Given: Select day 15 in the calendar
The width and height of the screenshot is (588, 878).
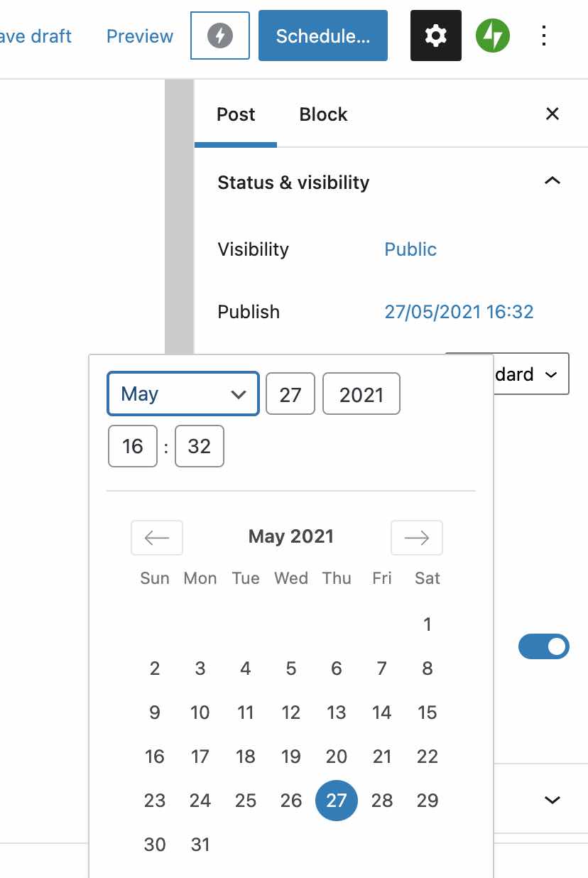Looking at the screenshot, I should (428, 712).
